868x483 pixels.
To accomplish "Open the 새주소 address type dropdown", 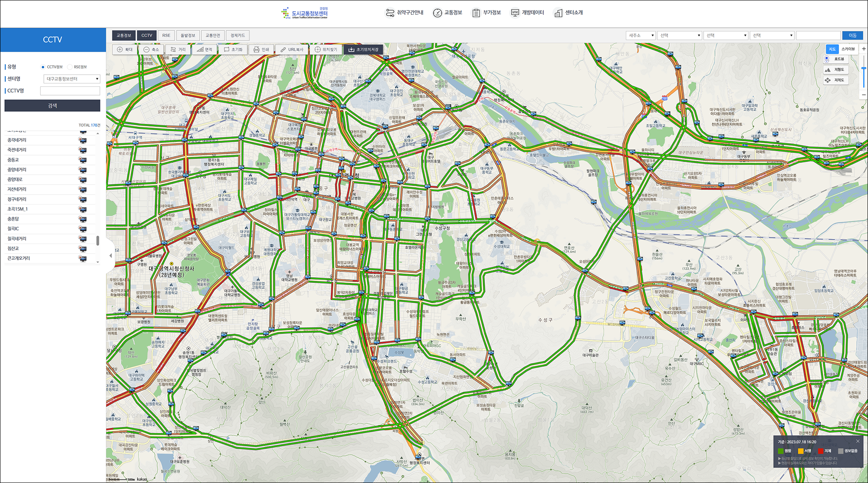I will point(641,36).
